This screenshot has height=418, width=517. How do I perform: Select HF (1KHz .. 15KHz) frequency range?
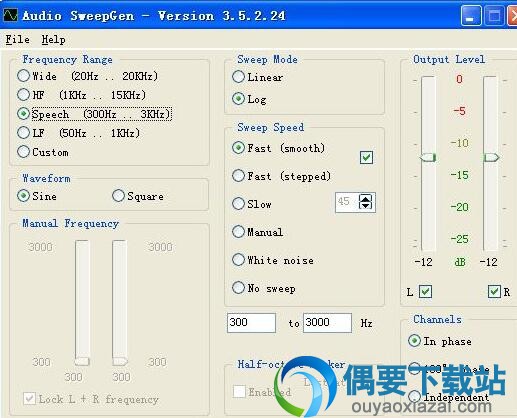[81, 95]
